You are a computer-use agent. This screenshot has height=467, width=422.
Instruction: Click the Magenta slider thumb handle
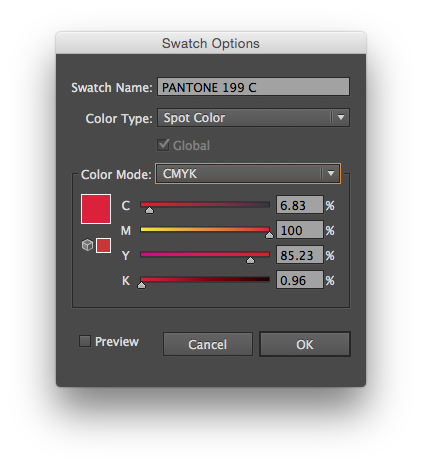(x=269, y=235)
